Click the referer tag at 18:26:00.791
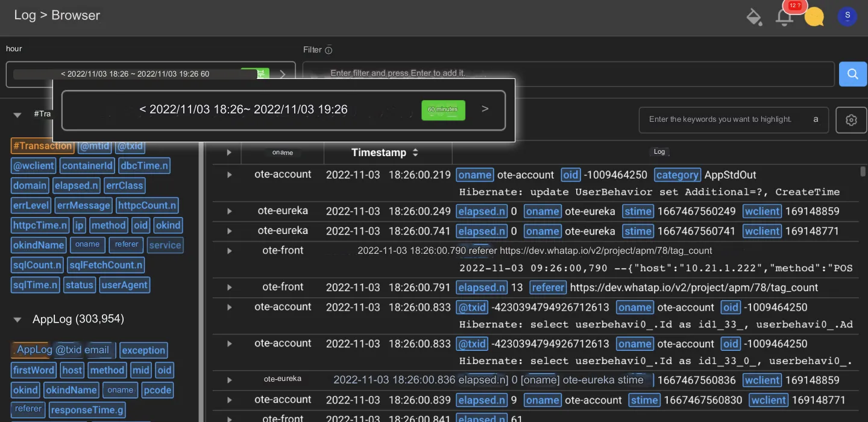868x422 pixels. coord(548,288)
